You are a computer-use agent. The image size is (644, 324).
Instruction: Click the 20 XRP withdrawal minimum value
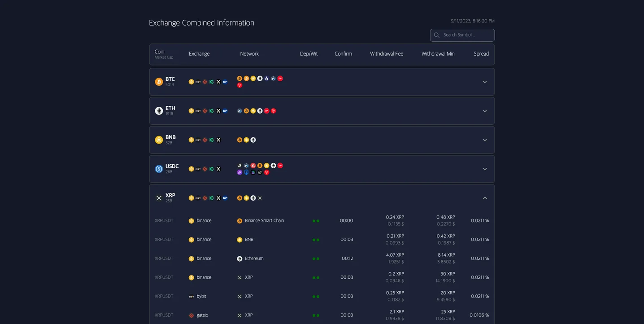point(448,293)
